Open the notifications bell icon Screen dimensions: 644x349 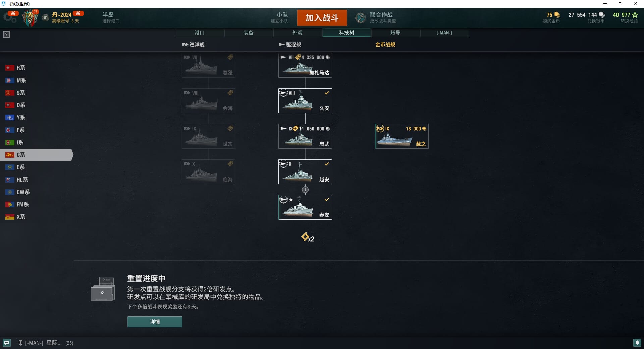tap(637, 343)
